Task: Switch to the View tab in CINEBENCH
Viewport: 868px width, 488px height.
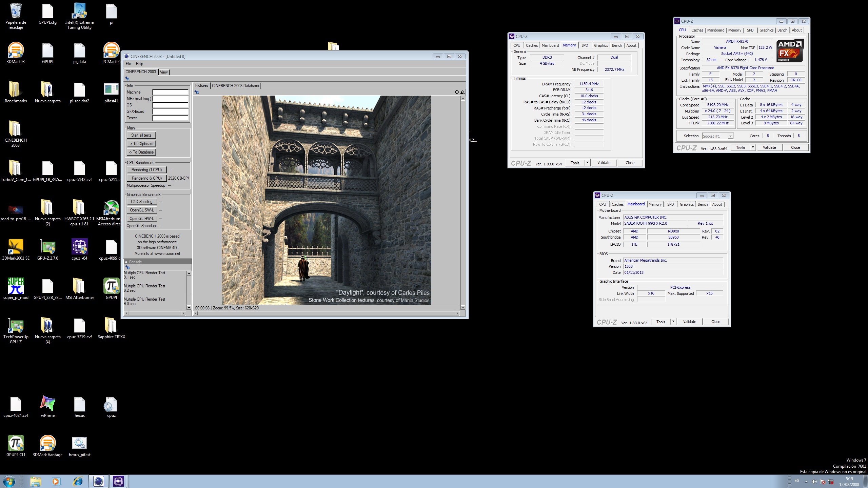Action: (x=164, y=72)
